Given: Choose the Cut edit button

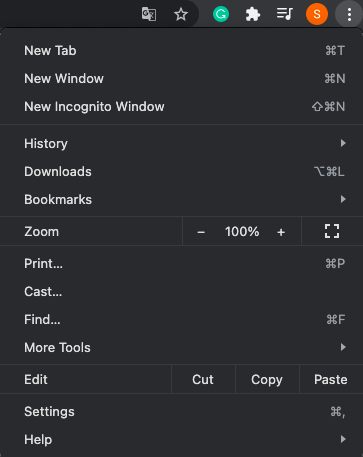Looking at the screenshot, I should point(203,379).
